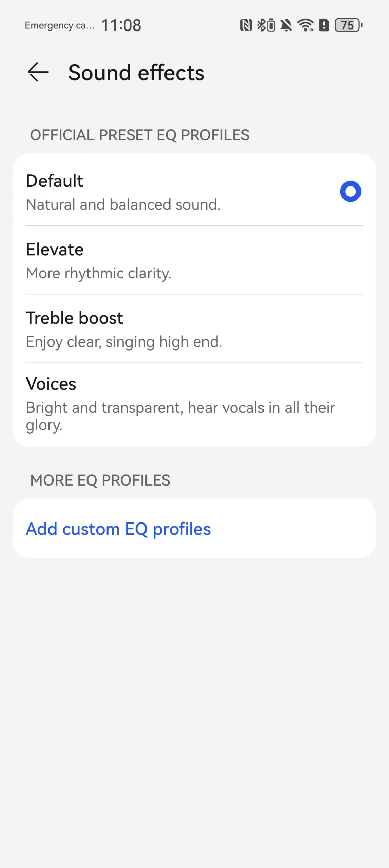Tap the 11:08 clock in status bar

pos(121,25)
